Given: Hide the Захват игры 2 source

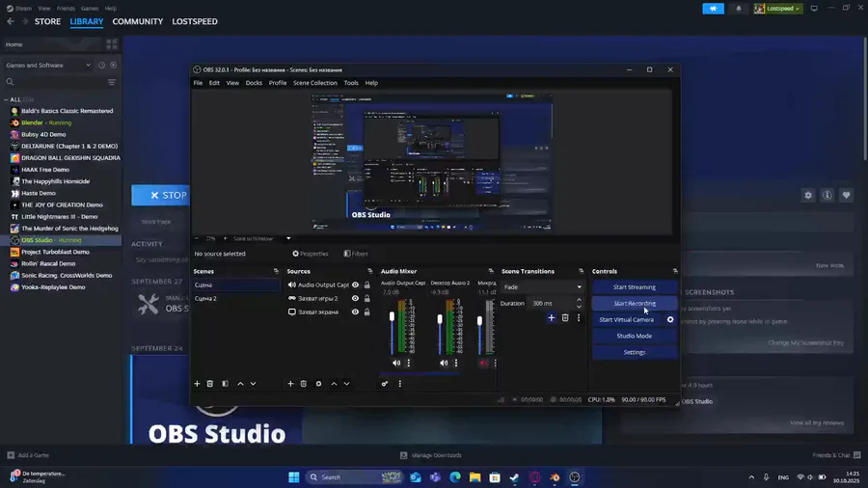Looking at the screenshot, I should click(x=355, y=298).
